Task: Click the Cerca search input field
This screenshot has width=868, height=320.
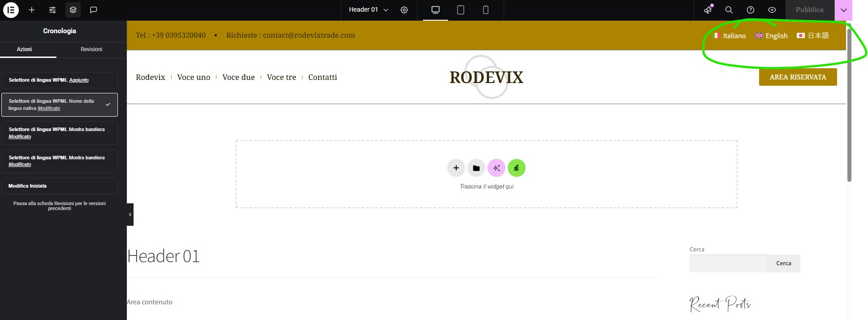Action: (x=728, y=263)
